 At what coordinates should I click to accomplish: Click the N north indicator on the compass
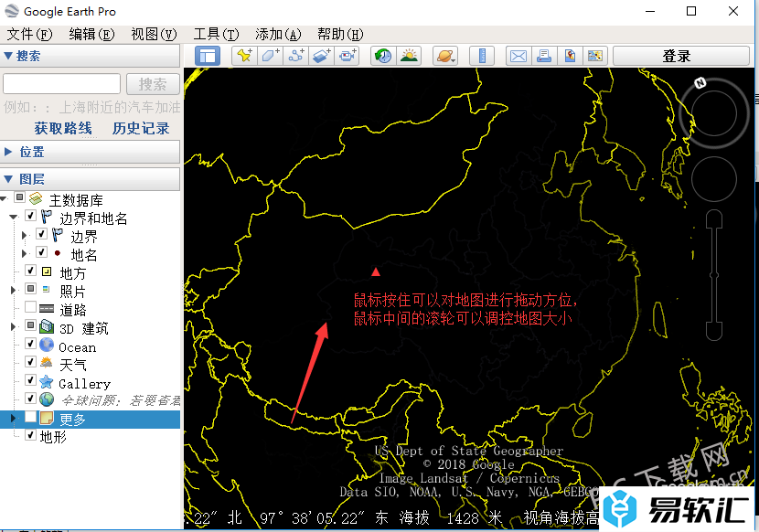(x=700, y=83)
